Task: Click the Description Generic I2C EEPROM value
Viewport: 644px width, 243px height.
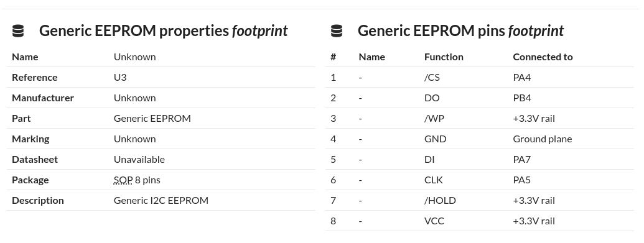Action: 161,200
